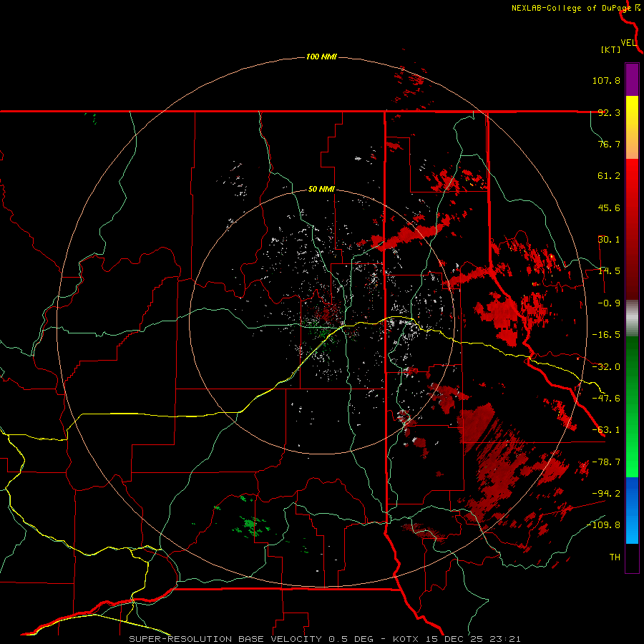
Task: Pick the blue segment of the velocity color bar
Action: 632,510
